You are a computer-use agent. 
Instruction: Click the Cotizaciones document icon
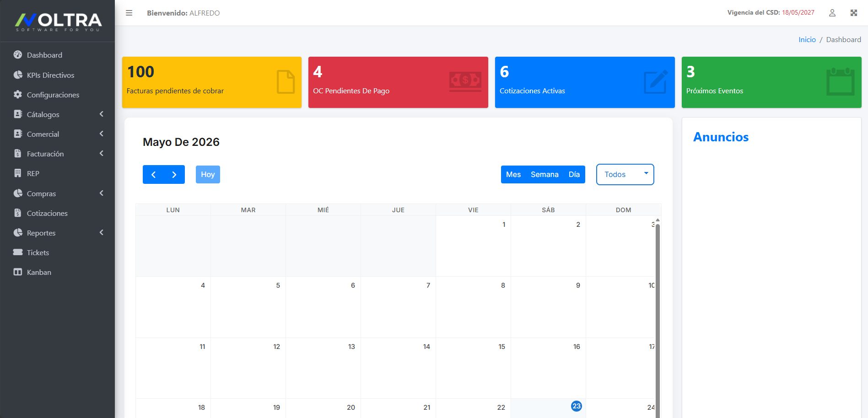click(18, 213)
